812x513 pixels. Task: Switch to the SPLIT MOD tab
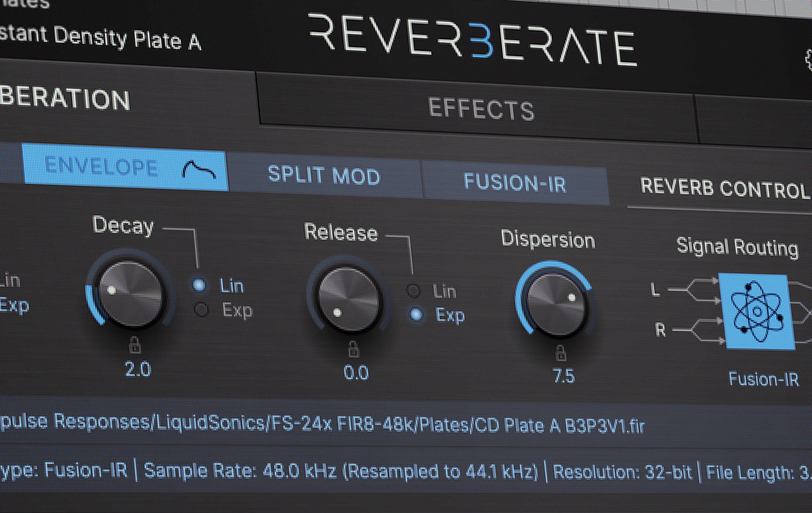(324, 175)
